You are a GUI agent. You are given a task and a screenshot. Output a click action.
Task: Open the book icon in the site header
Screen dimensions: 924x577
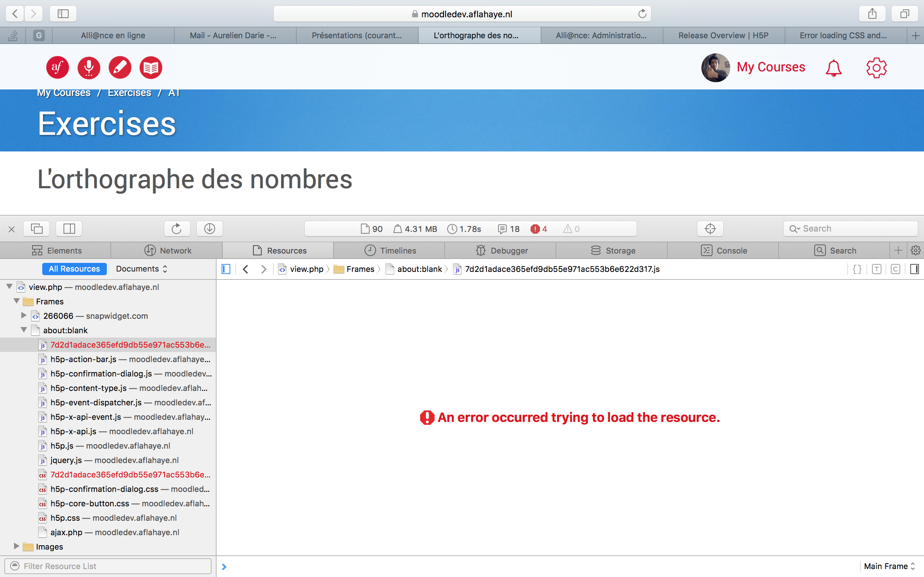coord(151,67)
